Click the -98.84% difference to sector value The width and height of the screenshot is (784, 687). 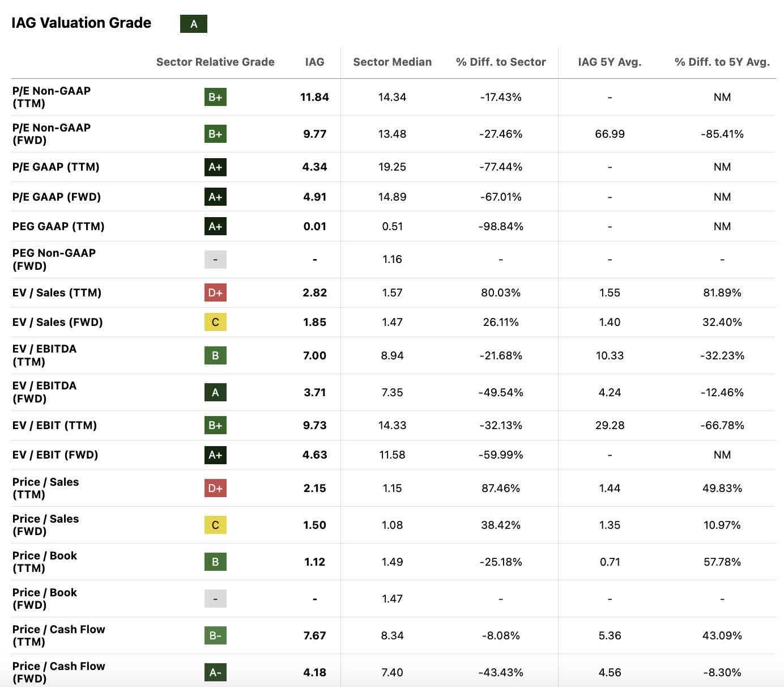[x=501, y=226]
